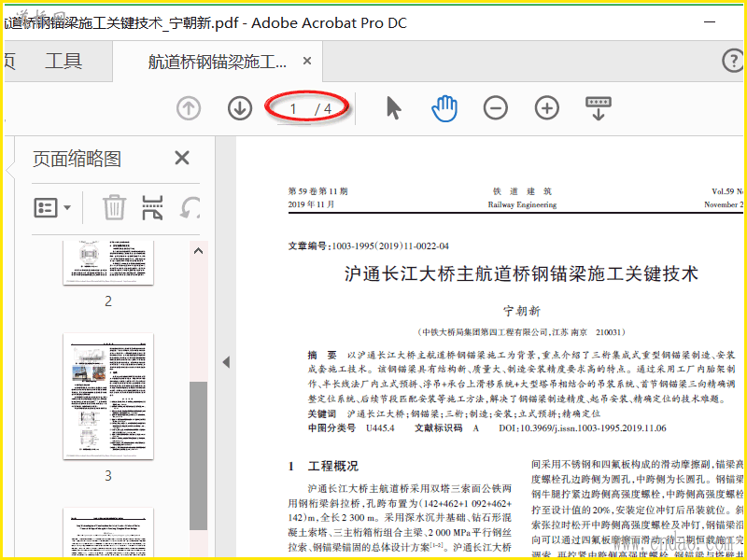747x560 pixels.
Task: Go to next page with down arrow
Action: [x=240, y=108]
